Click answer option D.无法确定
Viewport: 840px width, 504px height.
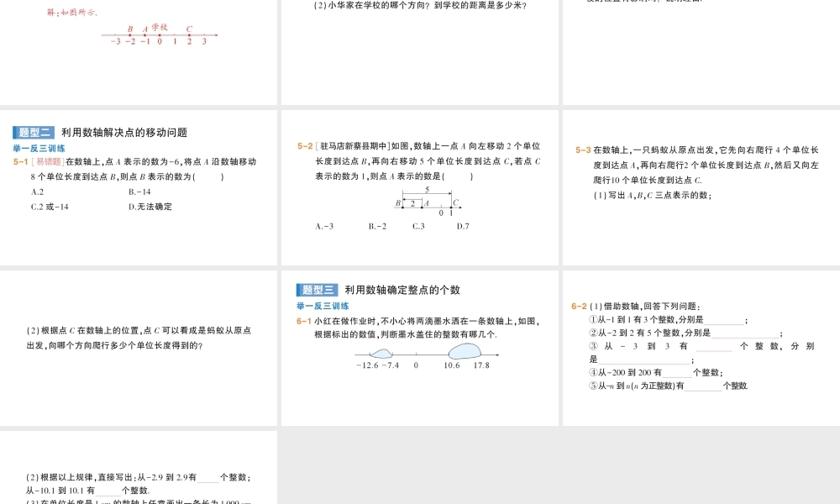150,207
